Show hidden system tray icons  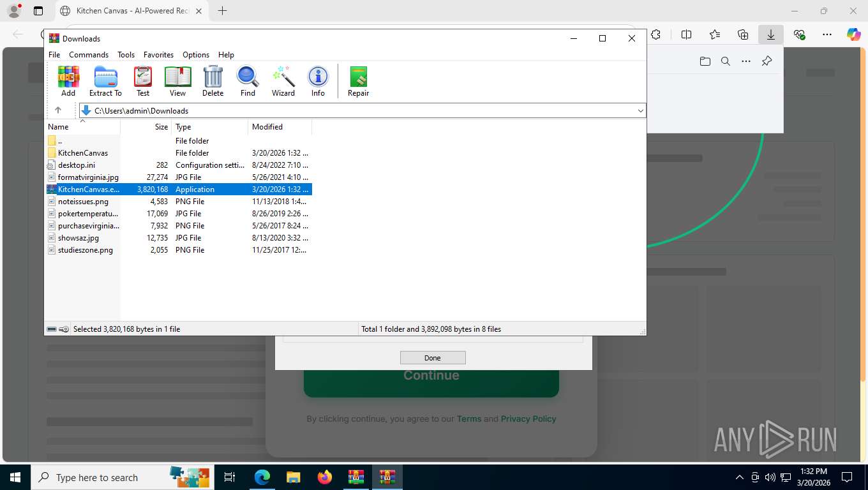[x=740, y=477]
